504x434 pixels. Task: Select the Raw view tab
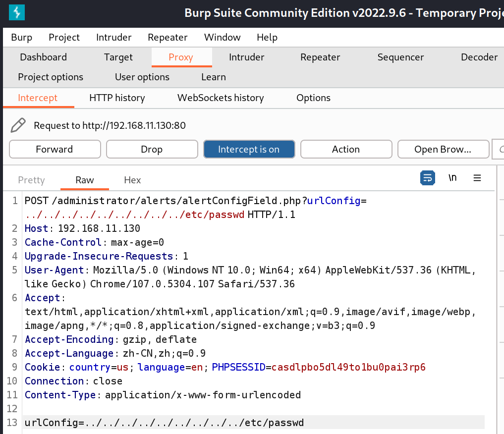click(85, 180)
